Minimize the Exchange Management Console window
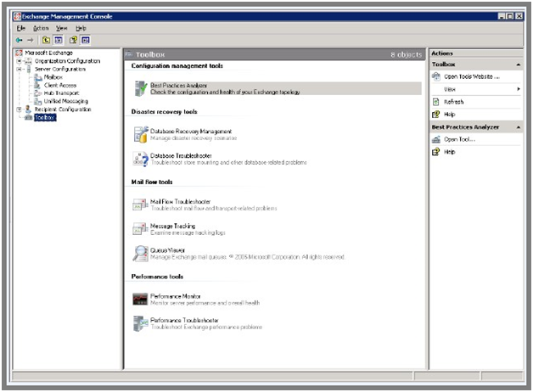The width and height of the screenshot is (533, 392). tap(502, 16)
